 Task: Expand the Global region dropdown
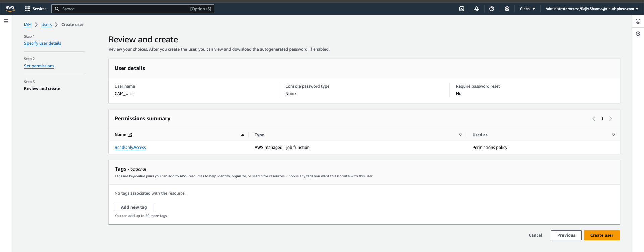coord(527,9)
